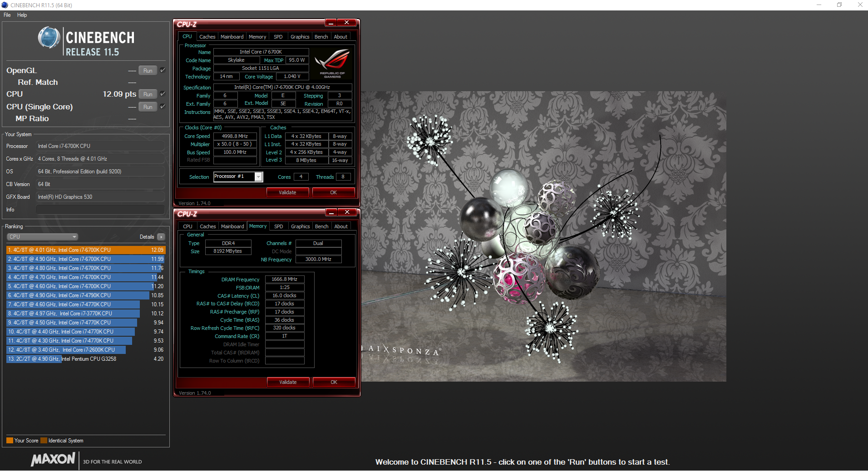This screenshot has width=868, height=471.
Task: Select ranking row 13 Pentium G3258
Action: 86,359
